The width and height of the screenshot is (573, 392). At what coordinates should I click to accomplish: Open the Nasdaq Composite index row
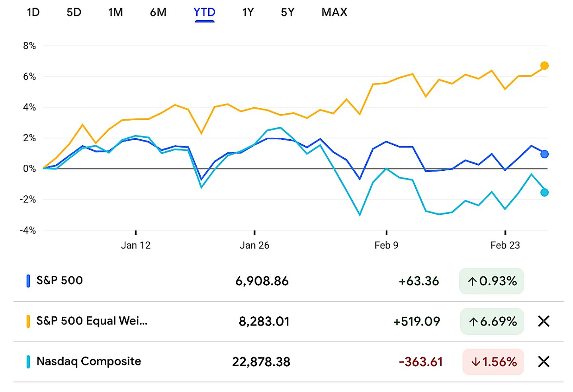(89, 361)
